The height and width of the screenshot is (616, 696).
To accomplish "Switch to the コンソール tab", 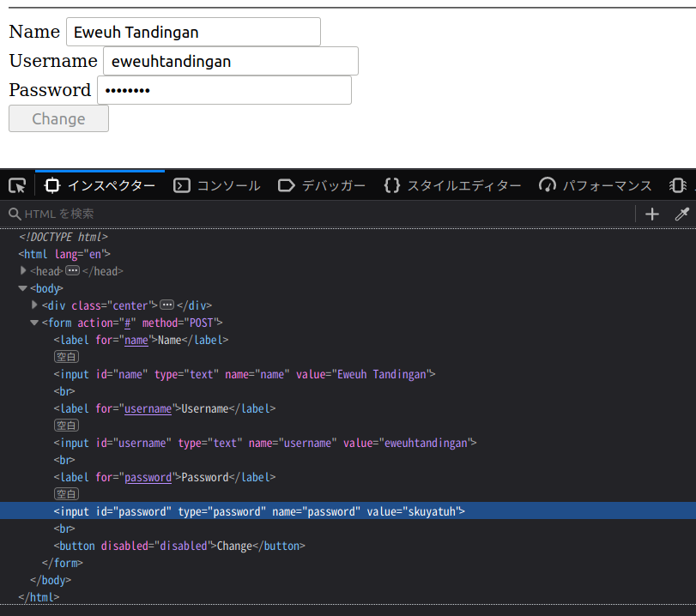I will point(216,185).
